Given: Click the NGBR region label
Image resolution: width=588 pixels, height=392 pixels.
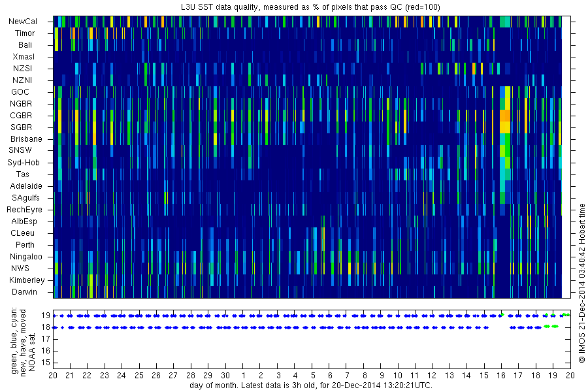Looking at the screenshot, I should pos(21,103).
